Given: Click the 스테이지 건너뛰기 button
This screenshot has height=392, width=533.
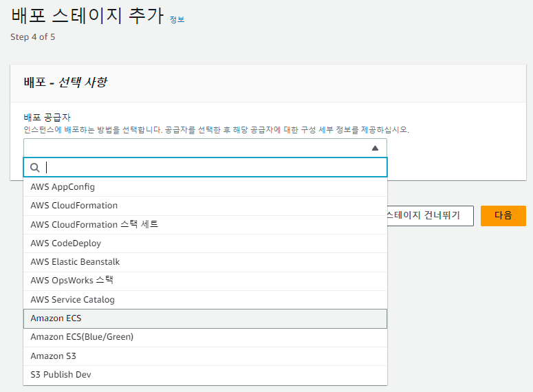Looking at the screenshot, I should coord(431,215).
